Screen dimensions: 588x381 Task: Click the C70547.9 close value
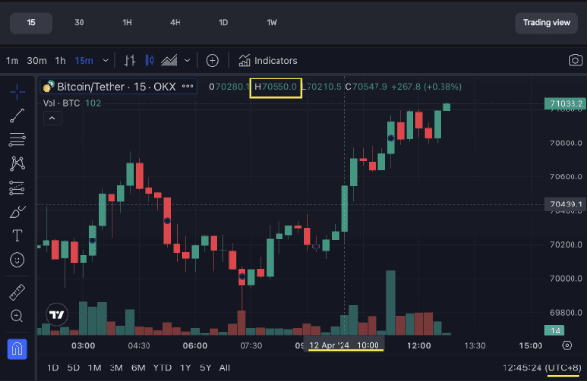click(367, 87)
